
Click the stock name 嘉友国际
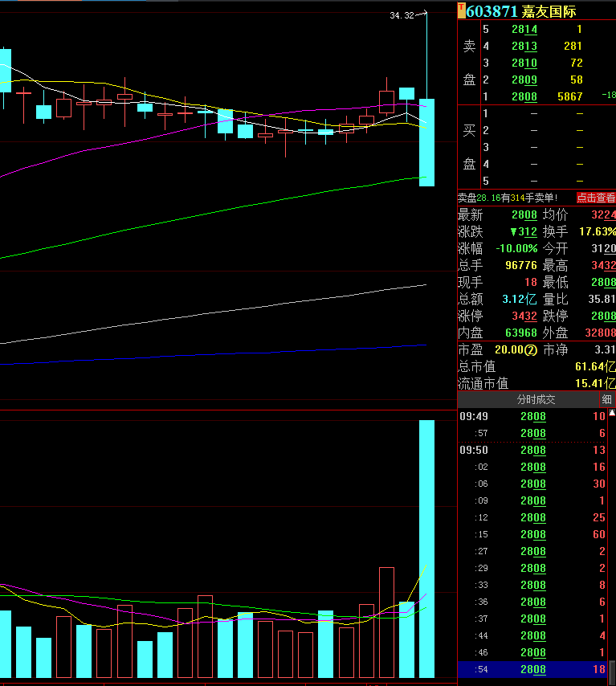(549, 10)
